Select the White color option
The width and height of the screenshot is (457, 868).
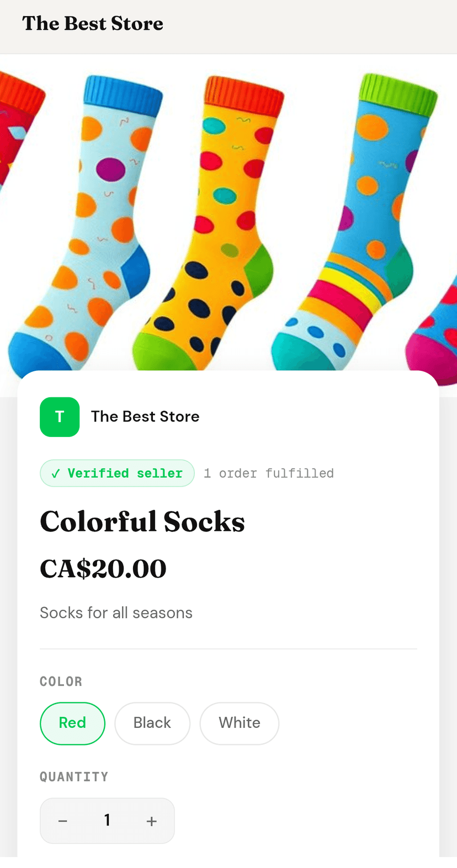pyautogui.click(x=239, y=723)
